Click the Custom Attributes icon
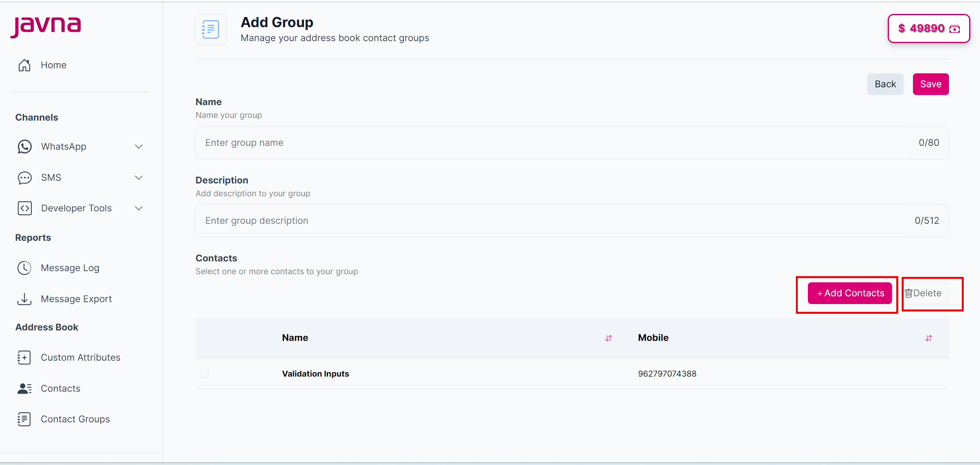The width and height of the screenshot is (980, 465). coord(24,358)
